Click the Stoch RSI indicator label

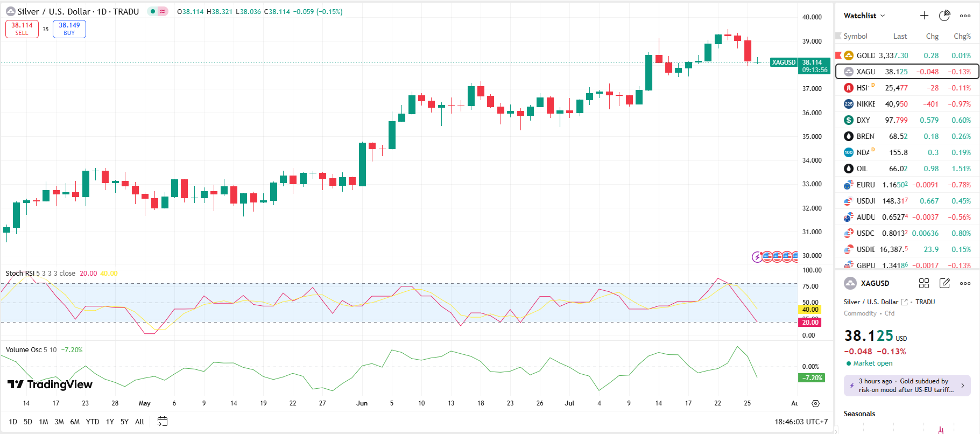click(x=20, y=274)
